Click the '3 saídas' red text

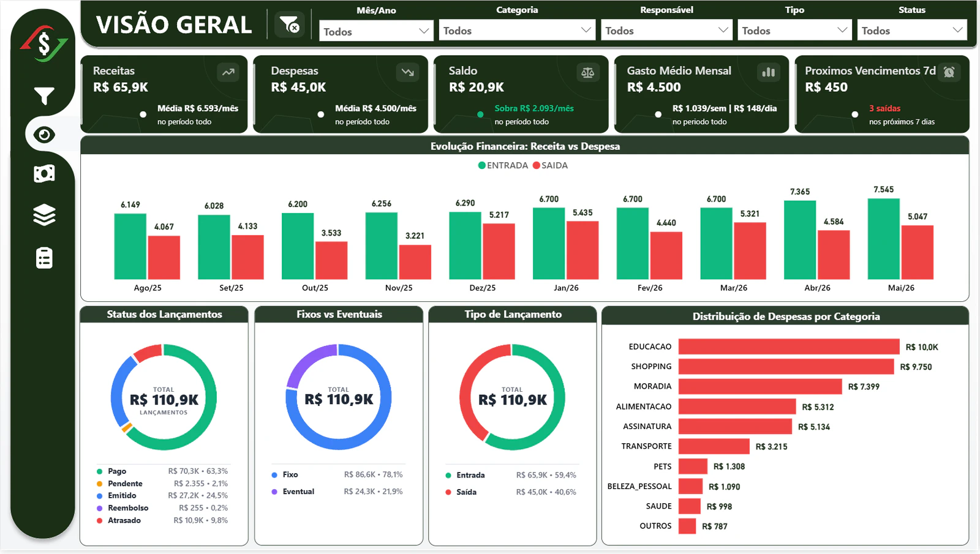884,108
